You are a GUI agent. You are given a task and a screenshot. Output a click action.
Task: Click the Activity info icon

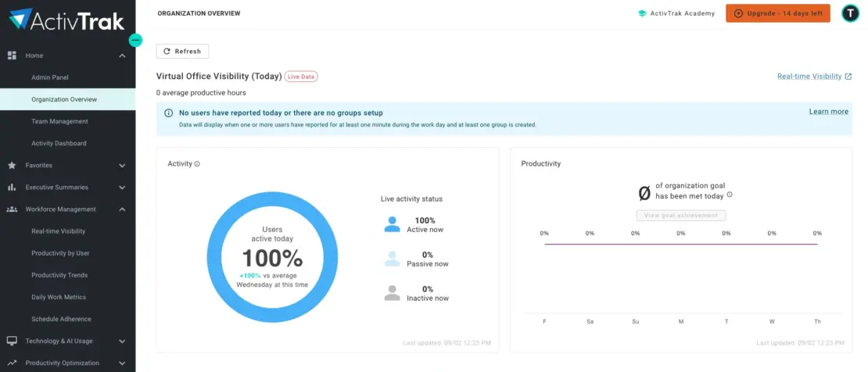[197, 164]
